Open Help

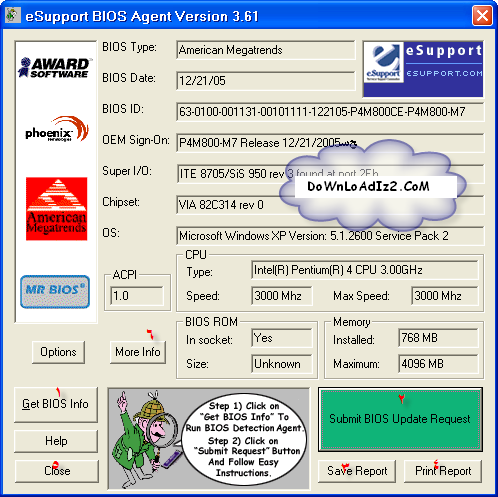56,441
